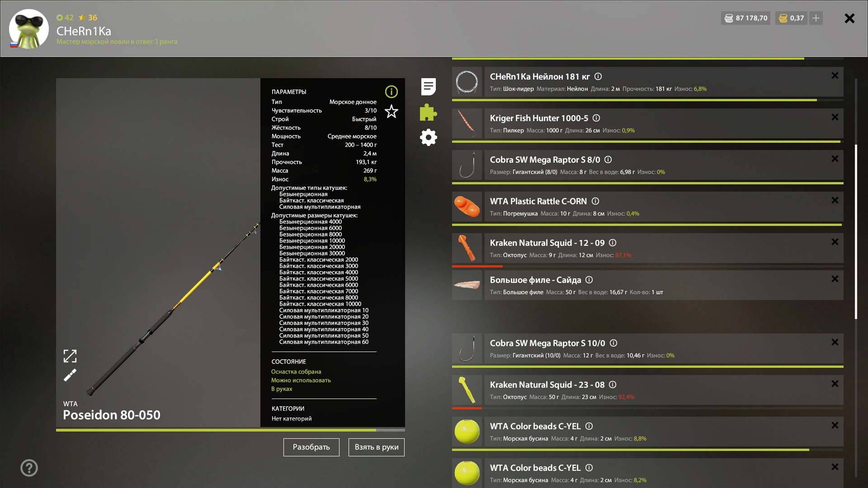Show info for Cobra SW Mega Raptor S 10/0
The image size is (868, 488).
coord(613,343)
